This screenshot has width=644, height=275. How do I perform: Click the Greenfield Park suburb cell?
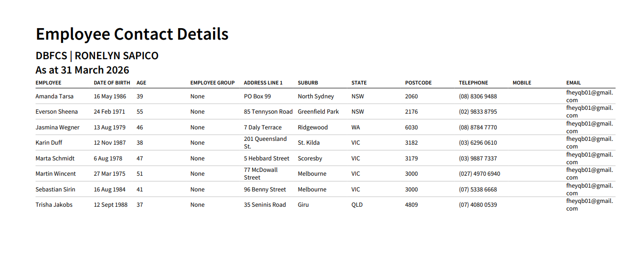click(x=318, y=112)
